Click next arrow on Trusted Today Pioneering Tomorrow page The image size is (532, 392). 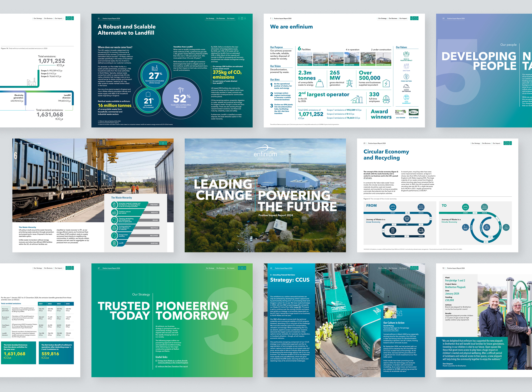[245, 268]
